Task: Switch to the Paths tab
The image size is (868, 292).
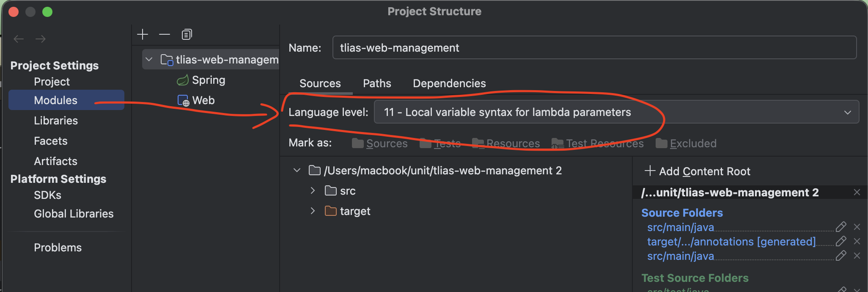Action: pyautogui.click(x=377, y=83)
